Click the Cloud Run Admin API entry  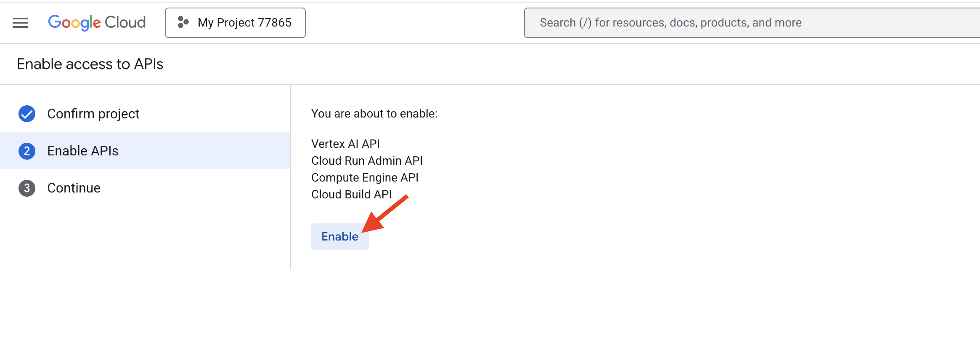pyautogui.click(x=367, y=161)
